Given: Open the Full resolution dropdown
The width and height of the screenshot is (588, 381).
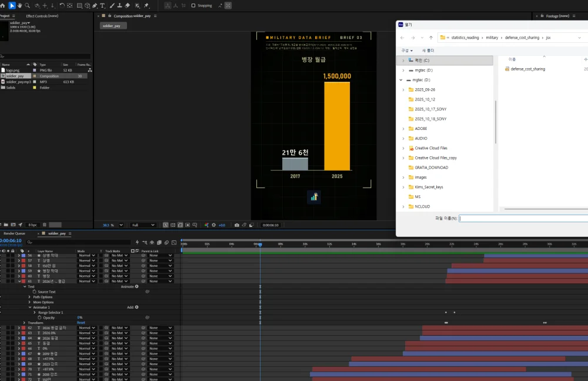Looking at the screenshot, I should (x=143, y=225).
